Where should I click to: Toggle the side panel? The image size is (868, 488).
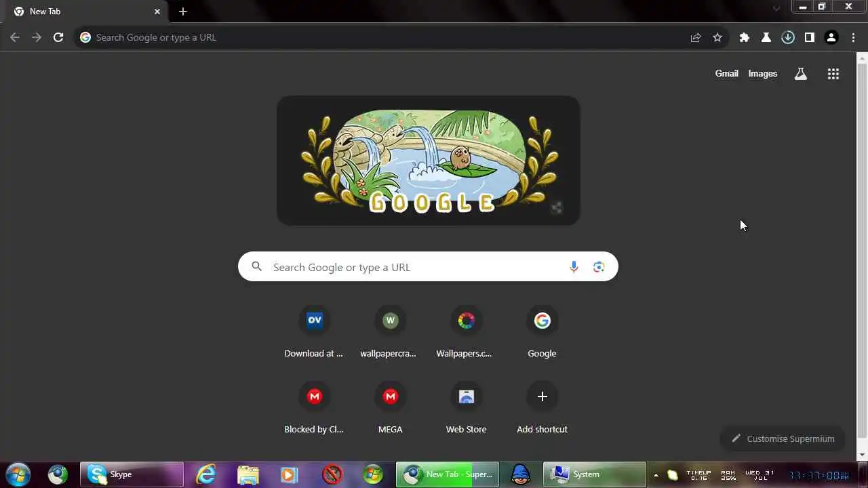tap(810, 37)
